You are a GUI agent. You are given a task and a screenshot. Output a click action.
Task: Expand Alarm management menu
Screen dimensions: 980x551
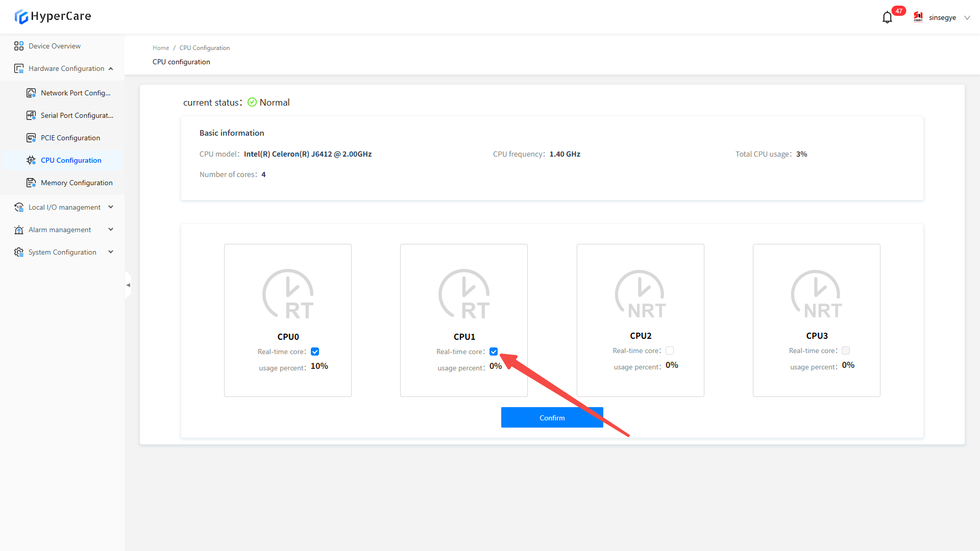(x=60, y=230)
